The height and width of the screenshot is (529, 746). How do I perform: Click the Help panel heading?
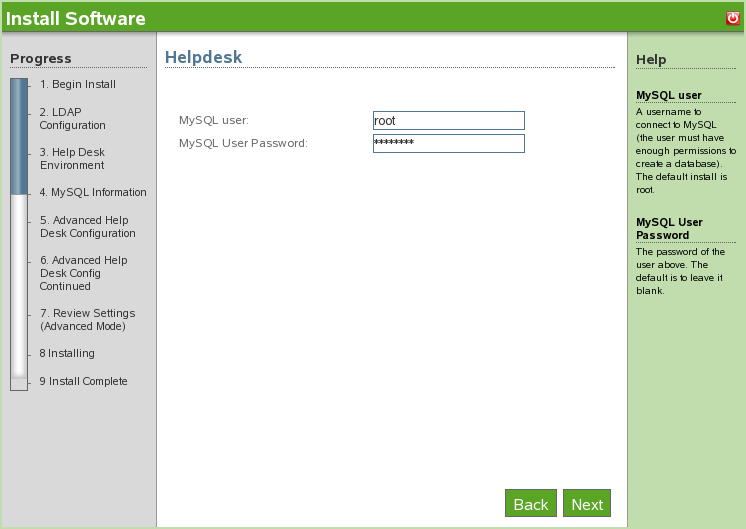(x=651, y=59)
